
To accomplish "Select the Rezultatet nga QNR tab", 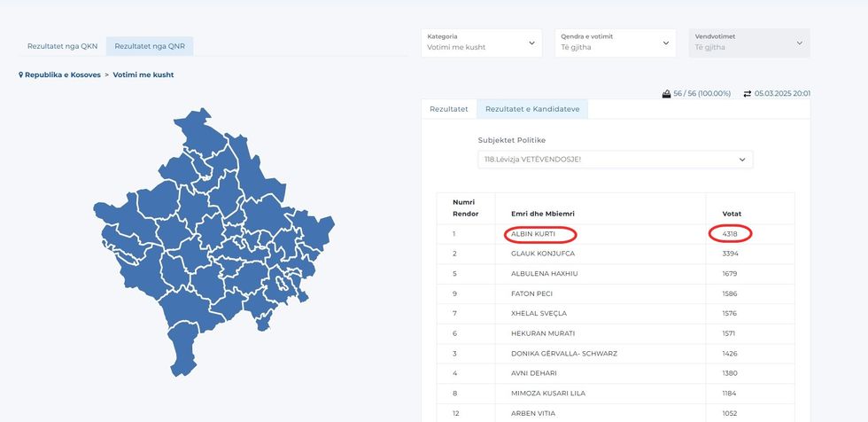I will click(150, 46).
